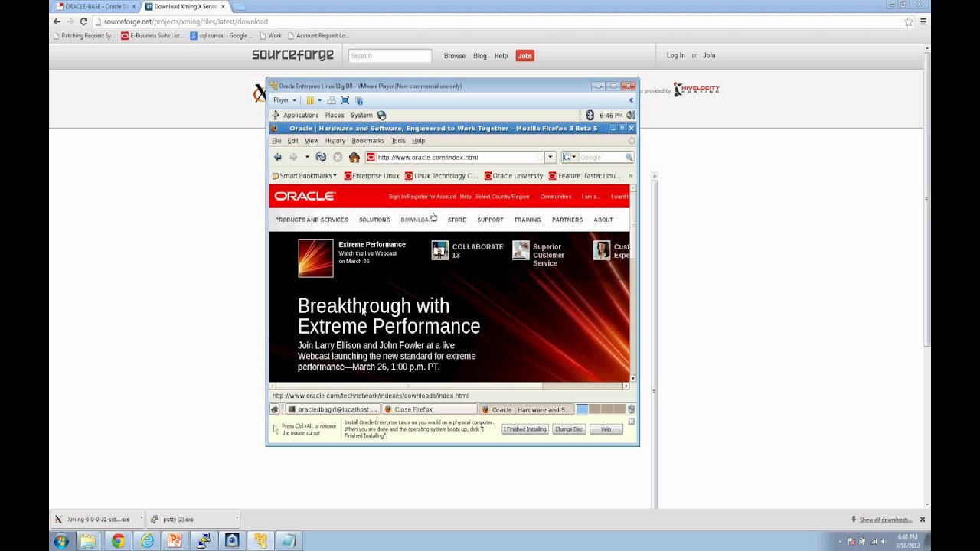Screen dimensions: 980x551
Task: Open the VMware Player menu dropdown
Action: click(284, 100)
